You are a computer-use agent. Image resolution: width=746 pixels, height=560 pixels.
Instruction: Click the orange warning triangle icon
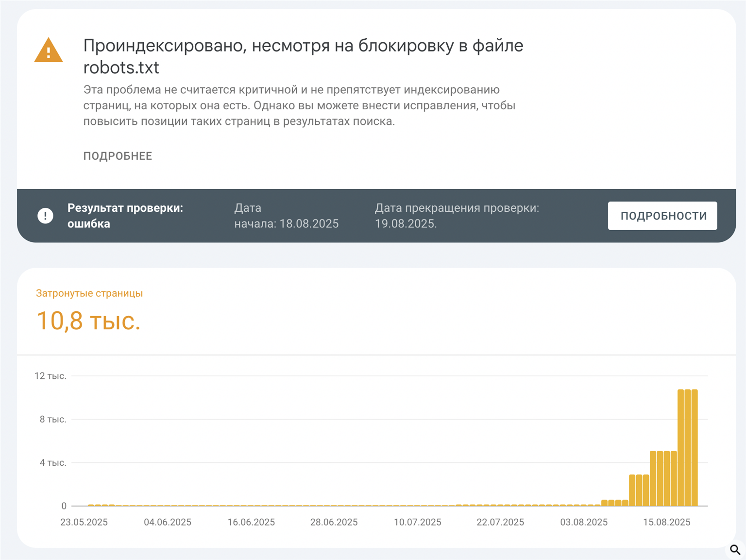[49, 51]
